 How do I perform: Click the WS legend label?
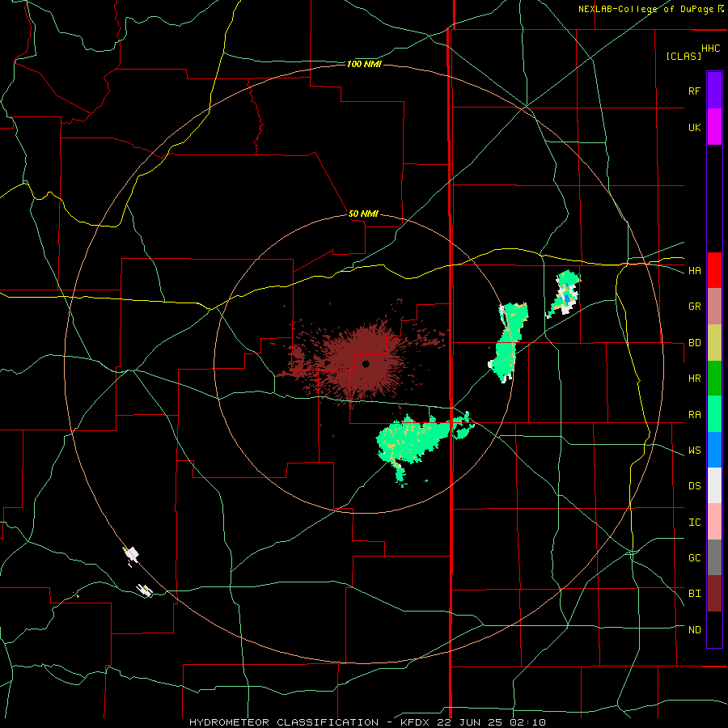click(x=694, y=451)
